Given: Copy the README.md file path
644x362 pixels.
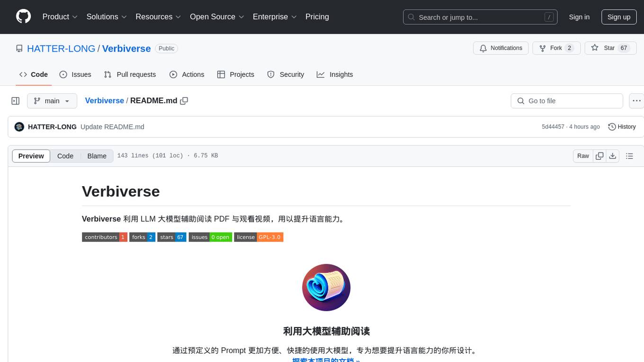Looking at the screenshot, I should pos(184,101).
